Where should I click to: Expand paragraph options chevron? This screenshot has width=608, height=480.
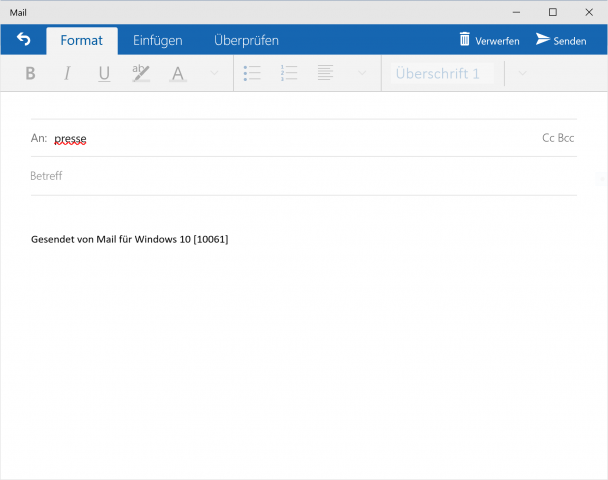coord(362,73)
